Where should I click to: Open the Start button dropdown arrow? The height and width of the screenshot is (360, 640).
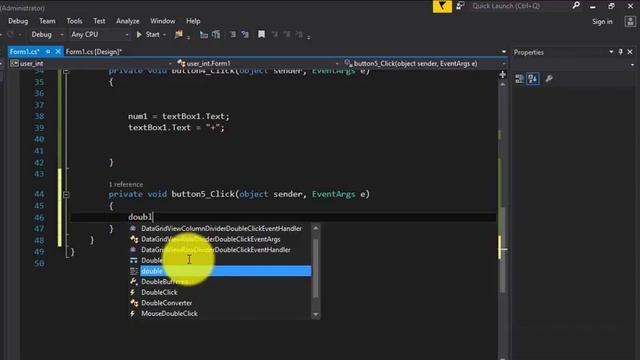click(x=164, y=35)
